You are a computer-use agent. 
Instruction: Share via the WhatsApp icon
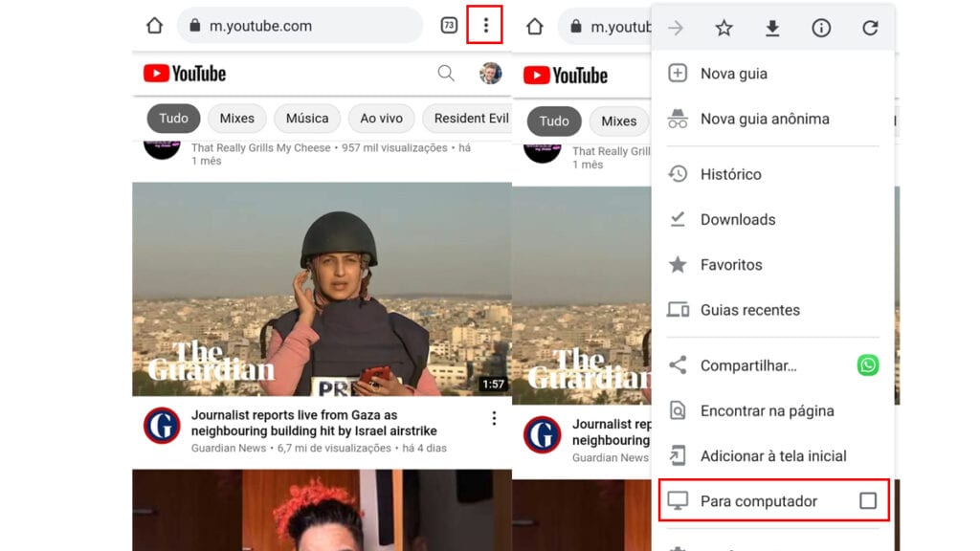[x=867, y=365]
